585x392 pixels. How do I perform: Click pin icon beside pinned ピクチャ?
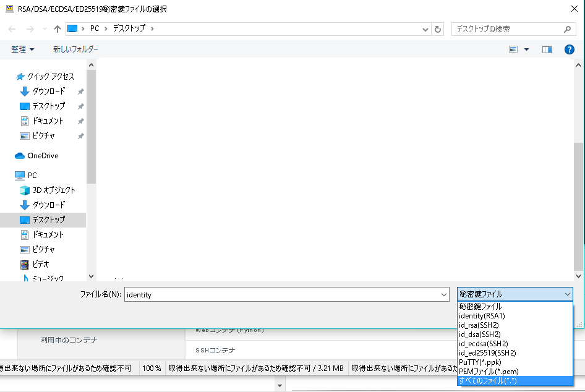[80, 136]
